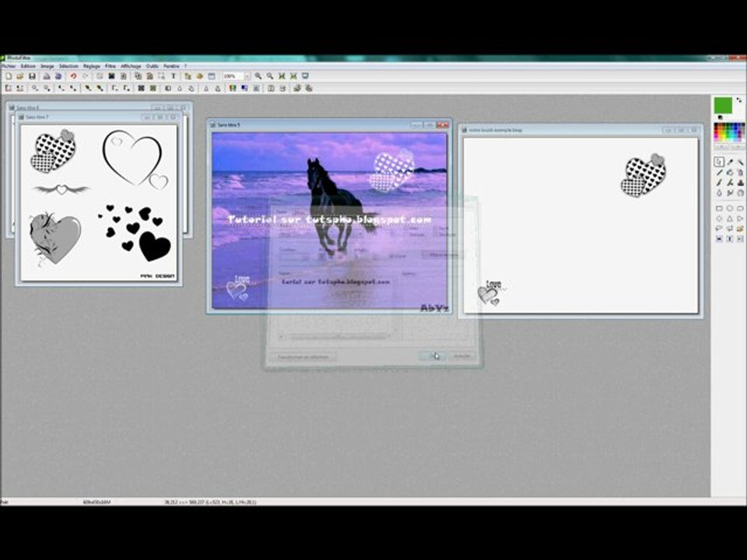Screen dimensions: 747x560
Task: Choose the Rounded rectangle selection shape
Action: point(740,208)
